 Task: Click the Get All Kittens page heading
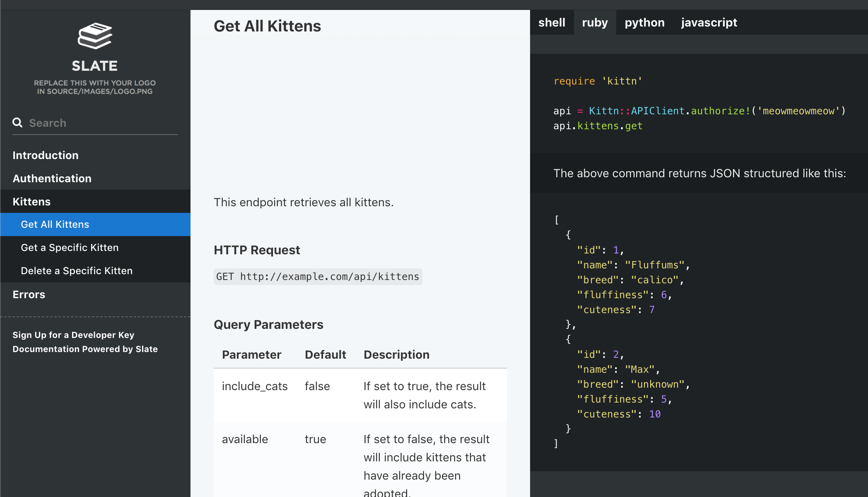[x=267, y=26]
